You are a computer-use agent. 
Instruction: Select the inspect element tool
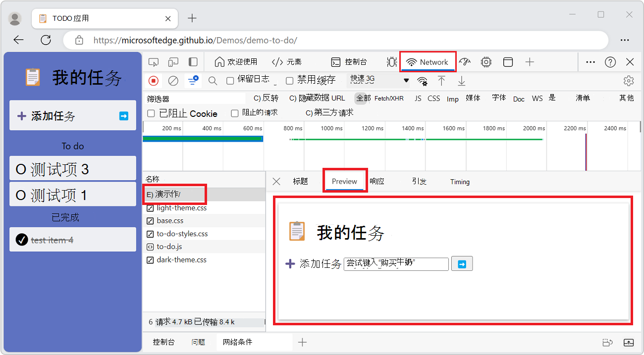coord(154,62)
